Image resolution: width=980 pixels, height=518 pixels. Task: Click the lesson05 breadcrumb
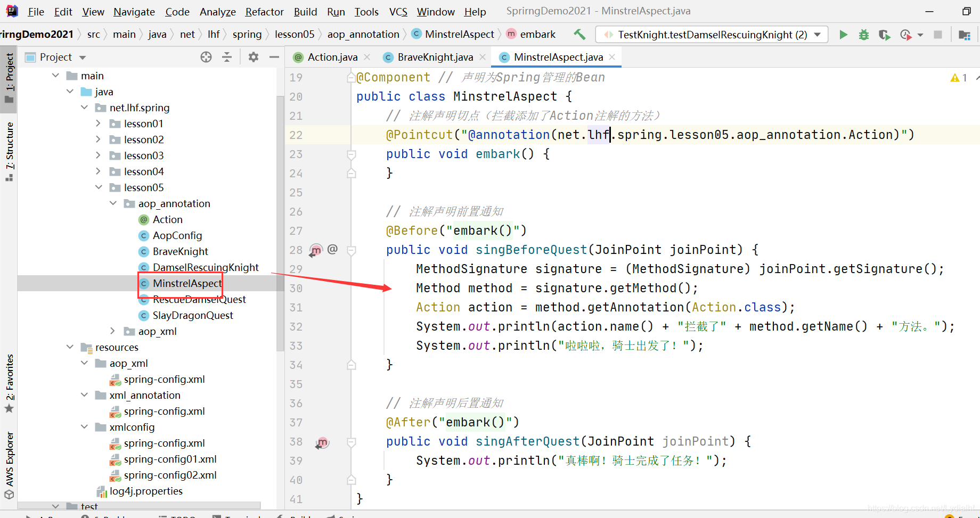pos(295,35)
